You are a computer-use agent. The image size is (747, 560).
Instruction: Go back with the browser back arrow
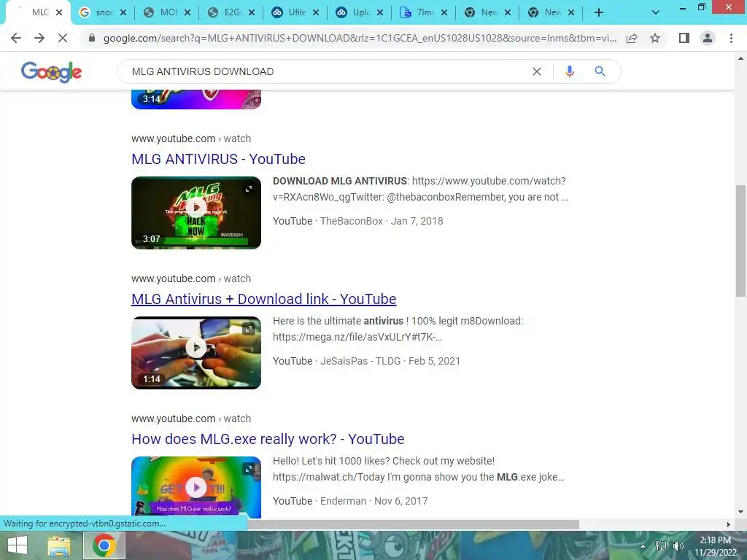pyautogui.click(x=16, y=38)
